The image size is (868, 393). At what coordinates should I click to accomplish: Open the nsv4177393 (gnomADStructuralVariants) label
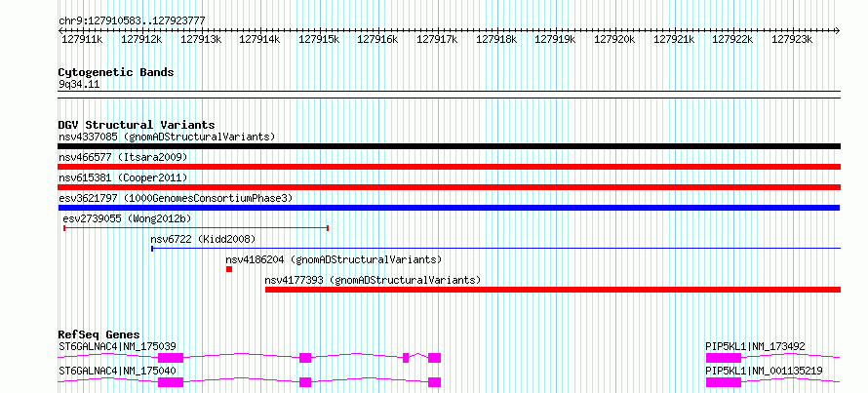[x=374, y=280]
